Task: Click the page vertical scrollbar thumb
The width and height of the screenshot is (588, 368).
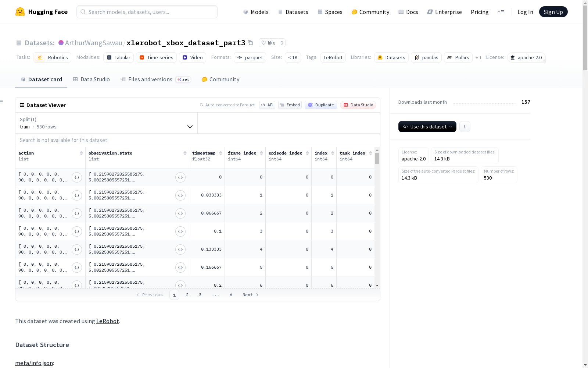Action: [585, 39]
